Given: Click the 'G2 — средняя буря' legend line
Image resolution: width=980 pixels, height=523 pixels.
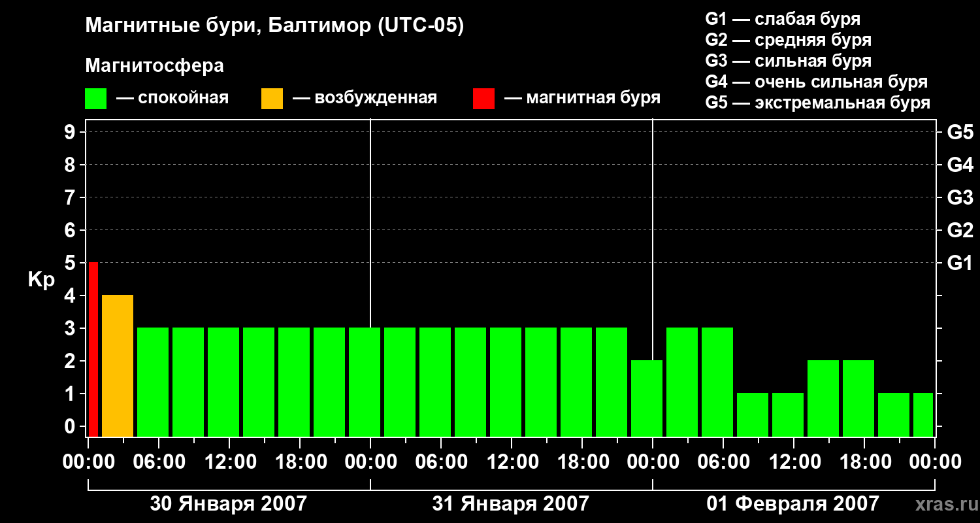Looking at the screenshot, I should pos(788,40).
